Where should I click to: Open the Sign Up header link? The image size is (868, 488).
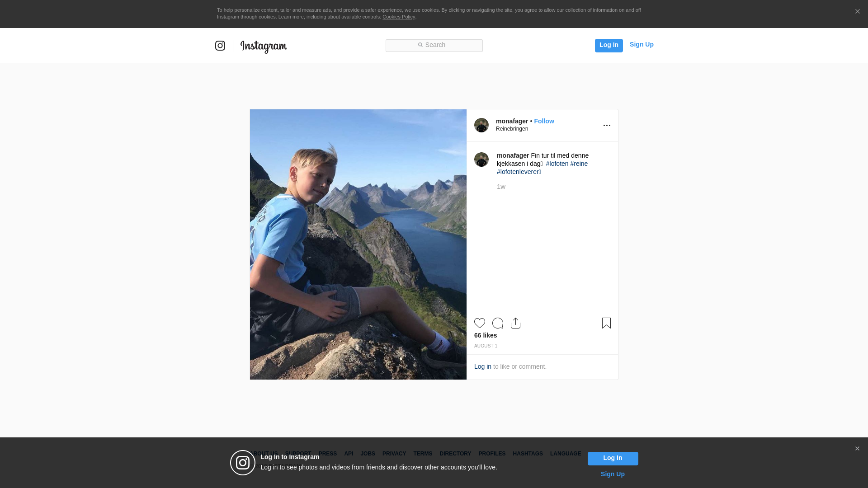click(x=642, y=44)
